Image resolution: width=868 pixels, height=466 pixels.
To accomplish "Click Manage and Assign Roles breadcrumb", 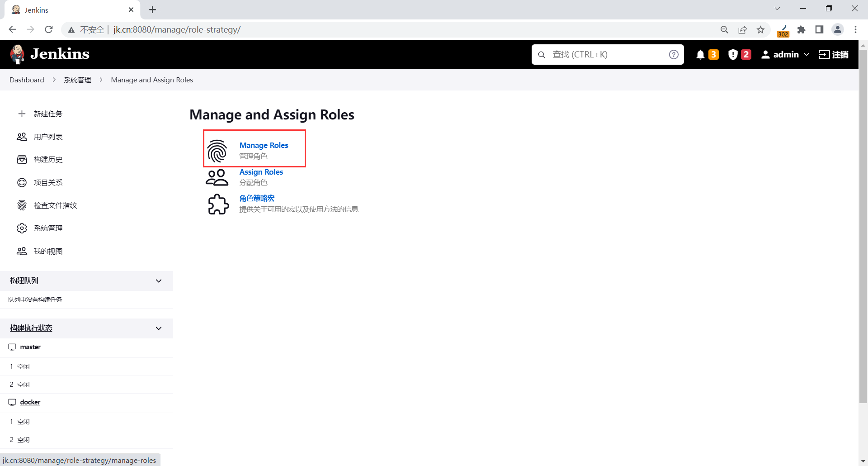I will pos(152,80).
